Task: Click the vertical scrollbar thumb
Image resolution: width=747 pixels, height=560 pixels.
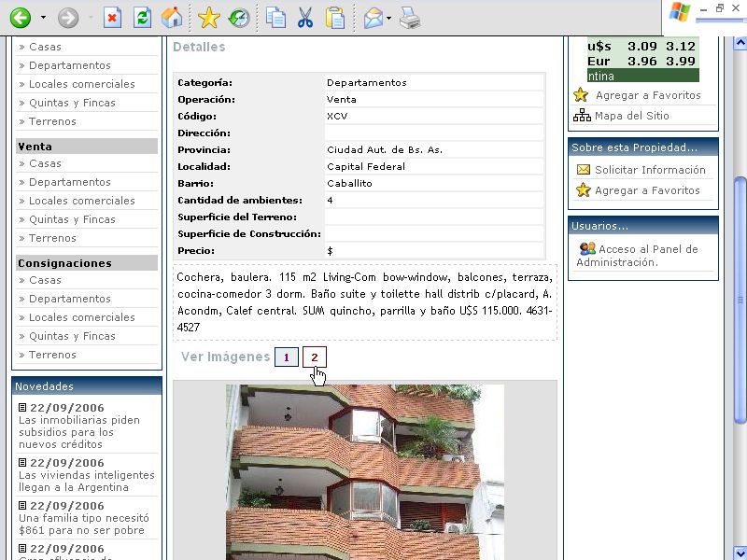Action: click(x=740, y=300)
